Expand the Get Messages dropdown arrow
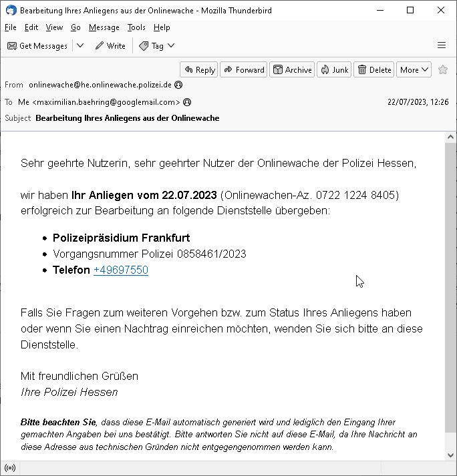This screenshot has height=476, width=457. point(80,46)
